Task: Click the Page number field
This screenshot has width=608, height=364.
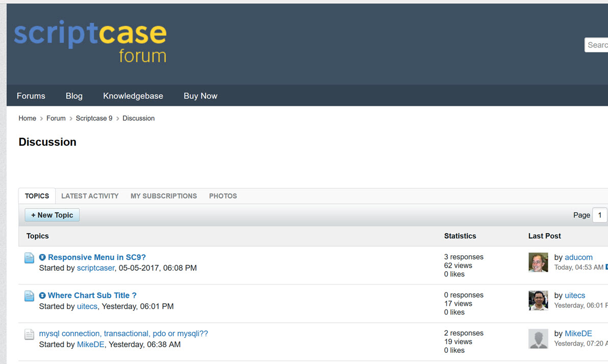Action: [x=599, y=215]
